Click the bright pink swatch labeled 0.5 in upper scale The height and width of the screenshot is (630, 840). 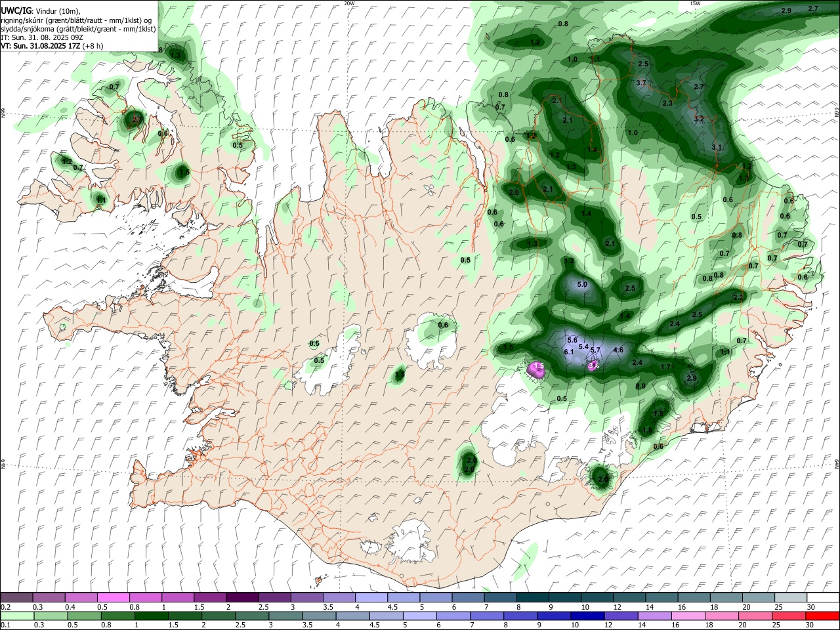click(x=114, y=597)
